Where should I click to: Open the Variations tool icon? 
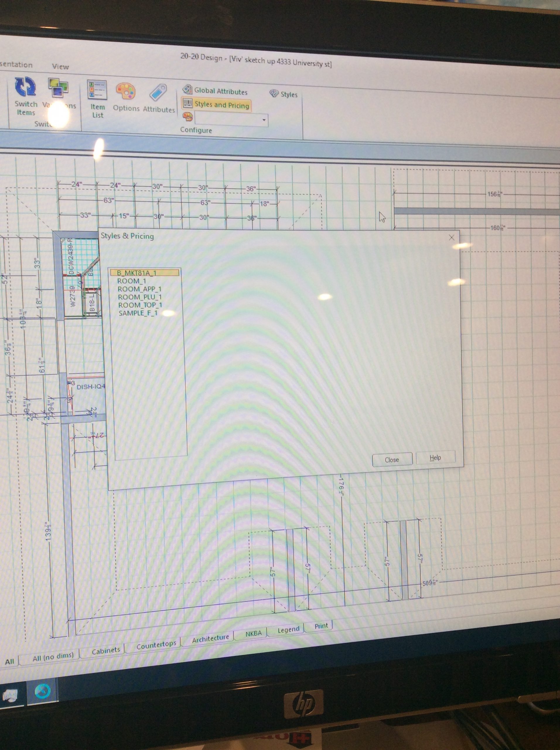58,88
